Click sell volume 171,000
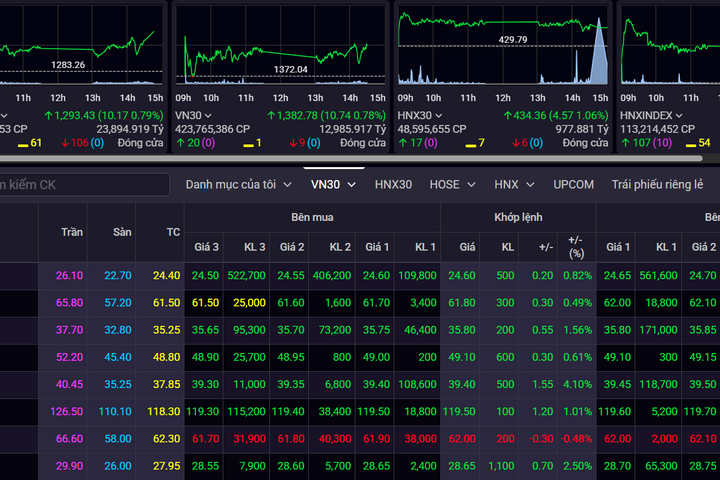 (x=658, y=330)
